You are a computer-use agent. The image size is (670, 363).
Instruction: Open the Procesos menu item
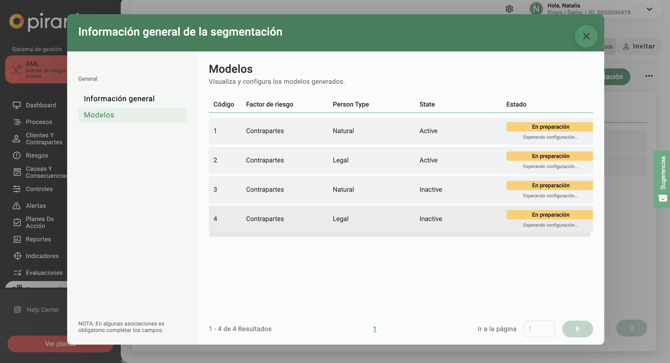[x=38, y=122]
